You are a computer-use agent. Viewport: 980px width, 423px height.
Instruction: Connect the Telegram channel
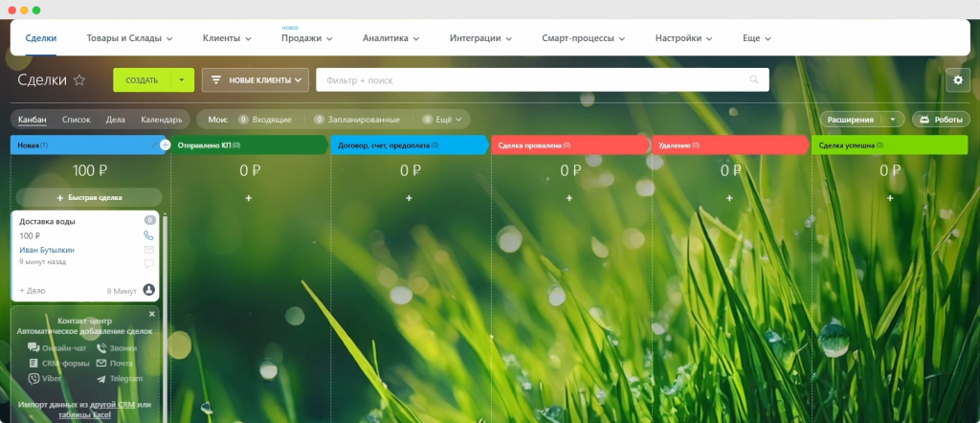tap(120, 379)
